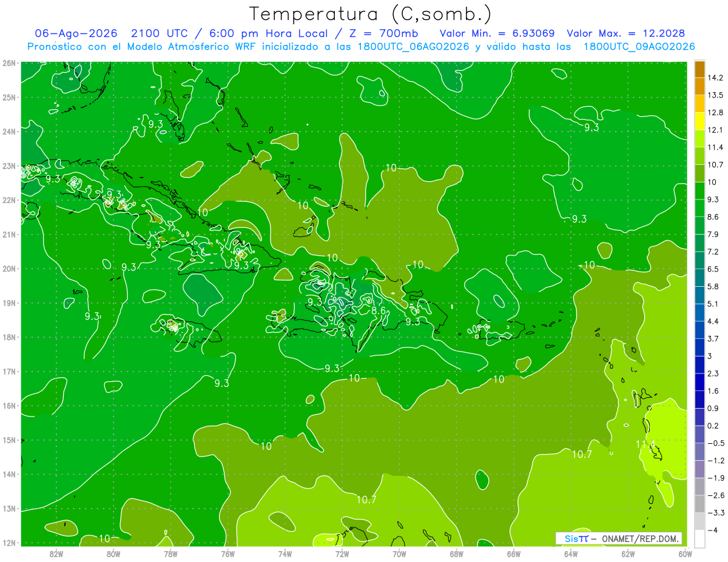Screen dimensions: 728x562
Task: Click the 76W longitude axis label
Action: point(227,554)
